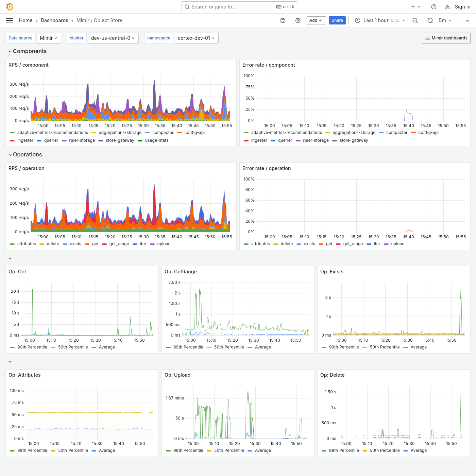Click the Share button
The height and width of the screenshot is (476, 476).
[337, 20]
